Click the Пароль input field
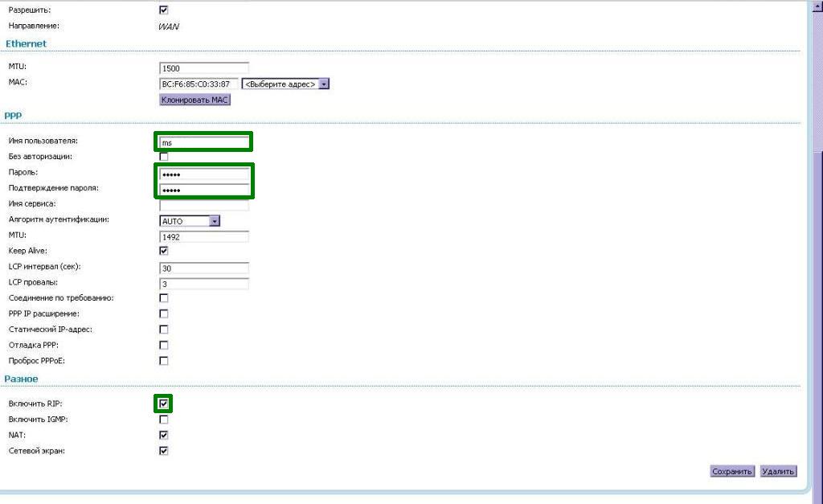Viewport: 823px width, 504px height. pos(204,174)
